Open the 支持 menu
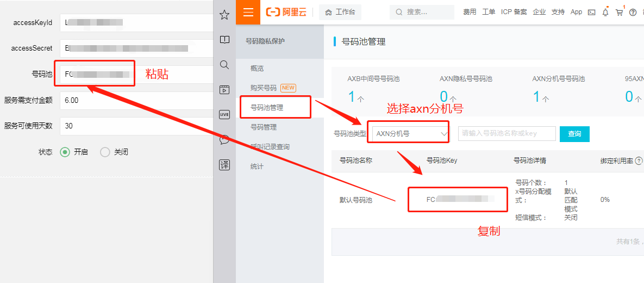The height and width of the screenshot is (283, 644). [558, 12]
